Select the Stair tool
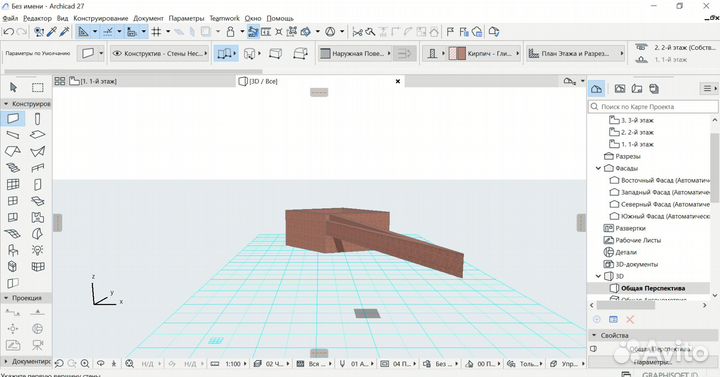 click(x=13, y=168)
